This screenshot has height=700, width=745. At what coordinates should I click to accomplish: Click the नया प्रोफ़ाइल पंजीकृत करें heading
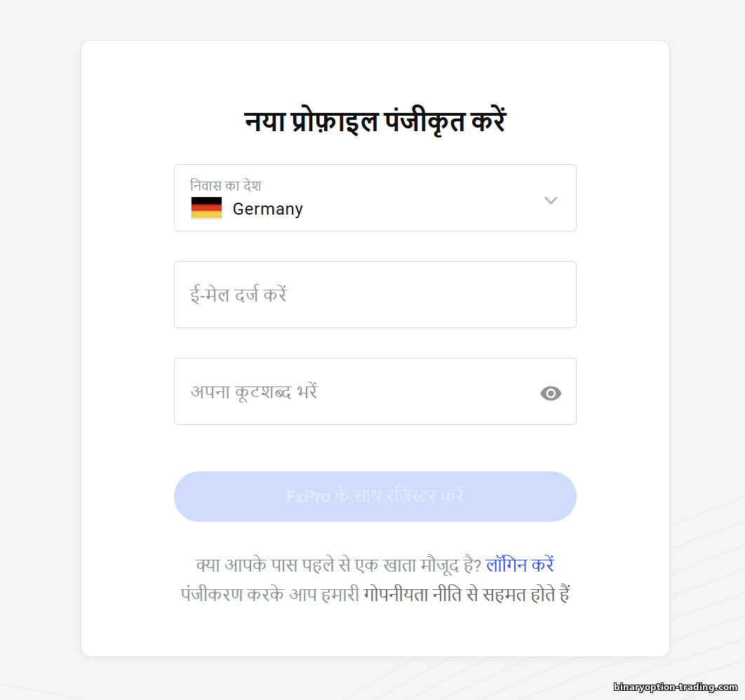(x=375, y=122)
